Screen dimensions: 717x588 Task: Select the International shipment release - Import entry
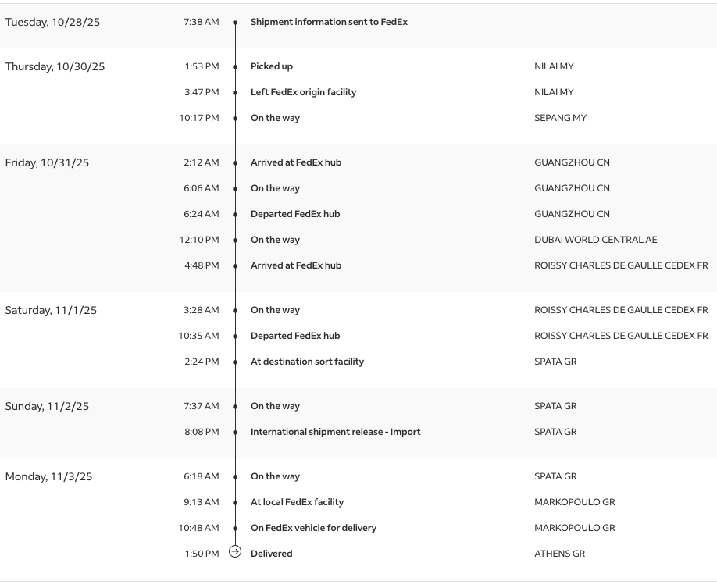click(x=335, y=432)
